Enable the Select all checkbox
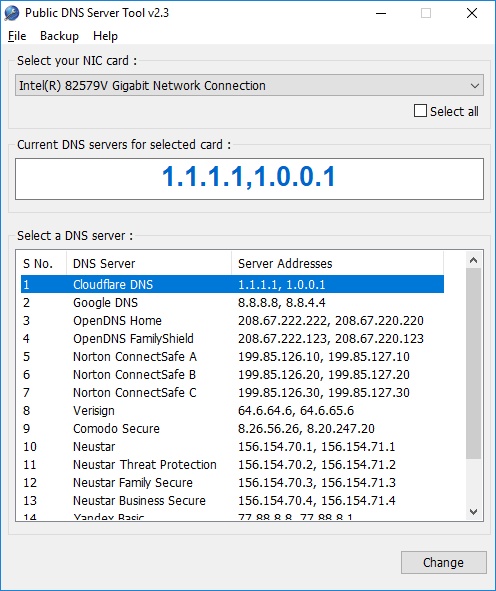 420,111
